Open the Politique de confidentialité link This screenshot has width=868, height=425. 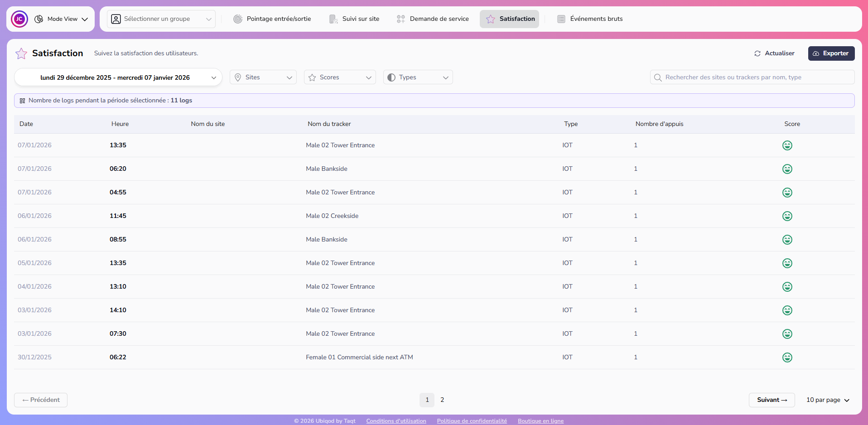tap(472, 420)
